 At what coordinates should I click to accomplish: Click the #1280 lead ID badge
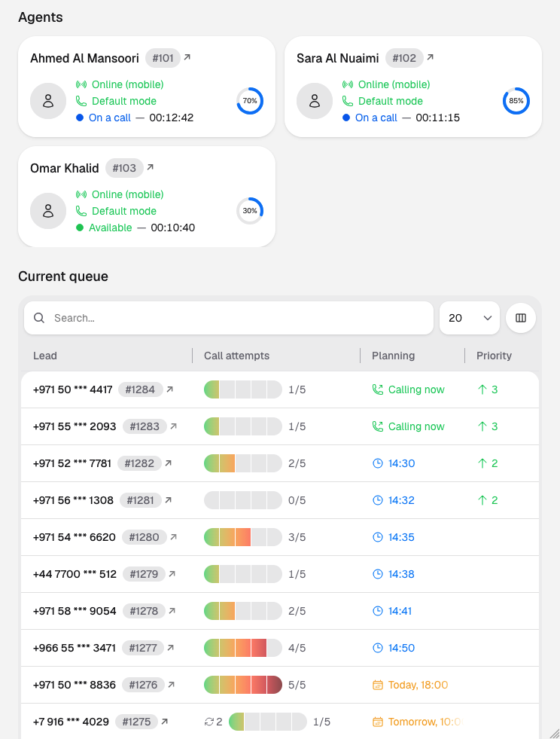tap(144, 537)
